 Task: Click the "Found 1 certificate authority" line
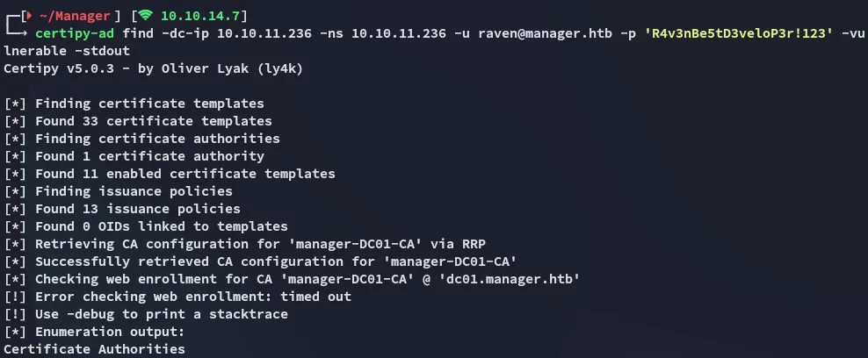coord(149,156)
